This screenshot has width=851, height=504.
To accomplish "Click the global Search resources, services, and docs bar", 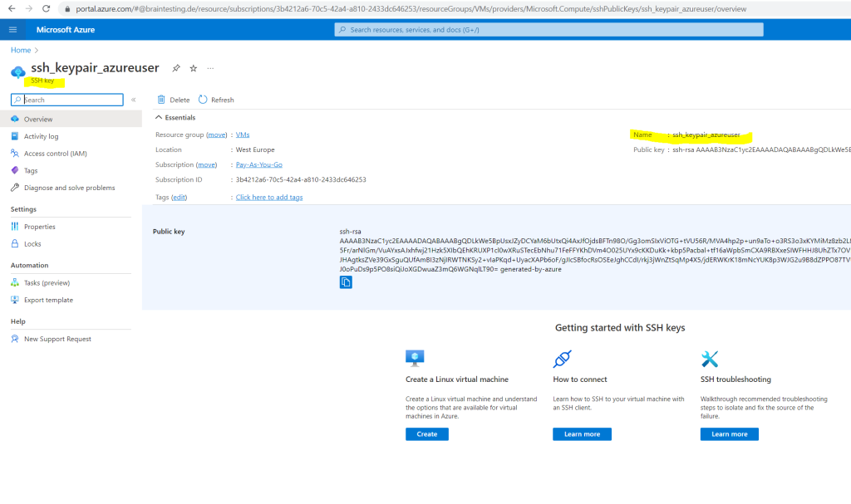I will tap(548, 30).
